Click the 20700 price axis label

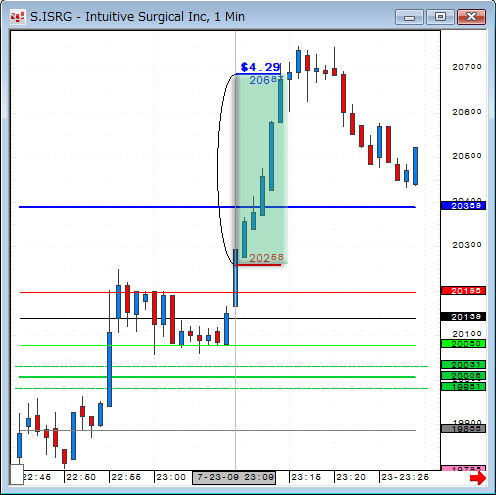click(467, 67)
